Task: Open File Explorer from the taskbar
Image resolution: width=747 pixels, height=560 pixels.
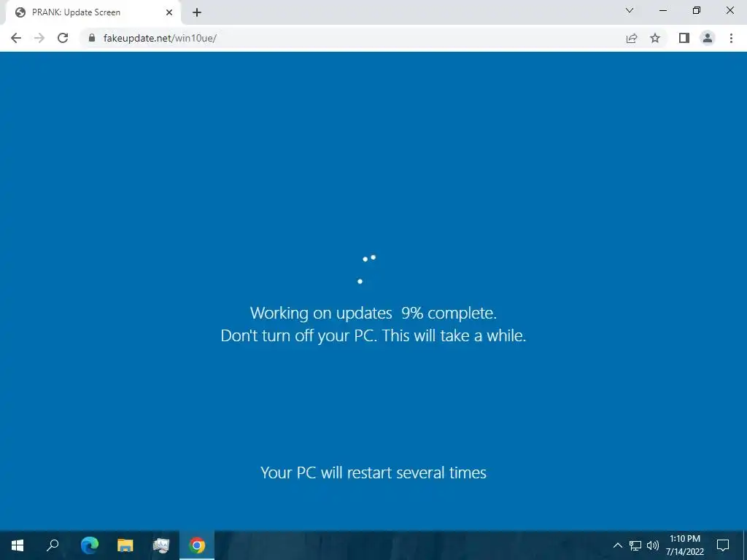Action: click(125, 545)
